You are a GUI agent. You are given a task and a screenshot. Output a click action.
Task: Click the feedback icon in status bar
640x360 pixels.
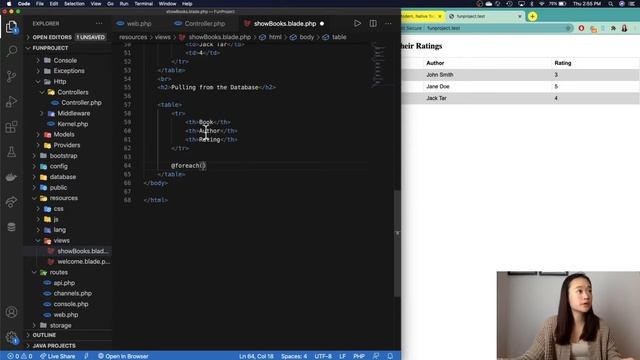pyautogui.click(x=376, y=356)
